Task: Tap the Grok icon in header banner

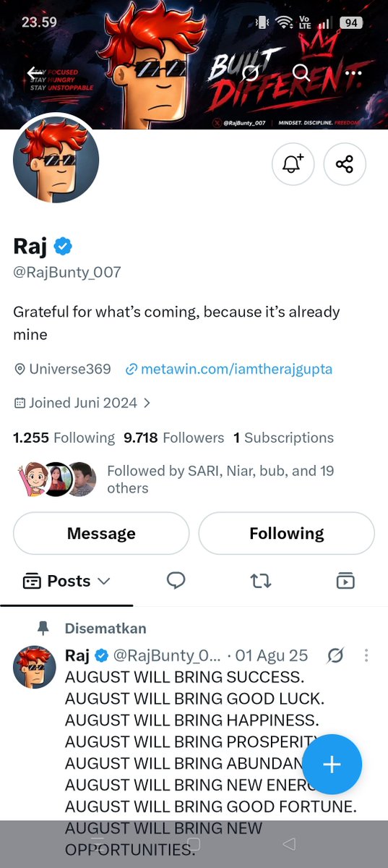Action: click(x=250, y=72)
